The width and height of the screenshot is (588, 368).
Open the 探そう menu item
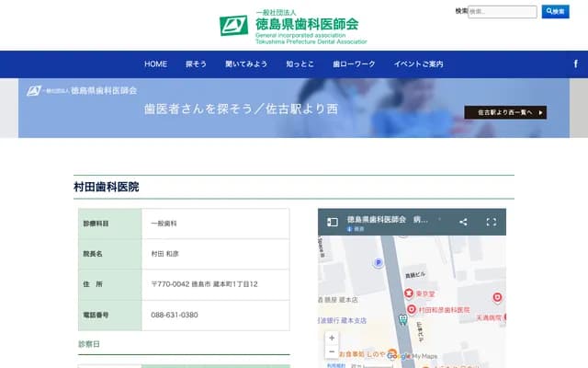pyautogui.click(x=196, y=64)
